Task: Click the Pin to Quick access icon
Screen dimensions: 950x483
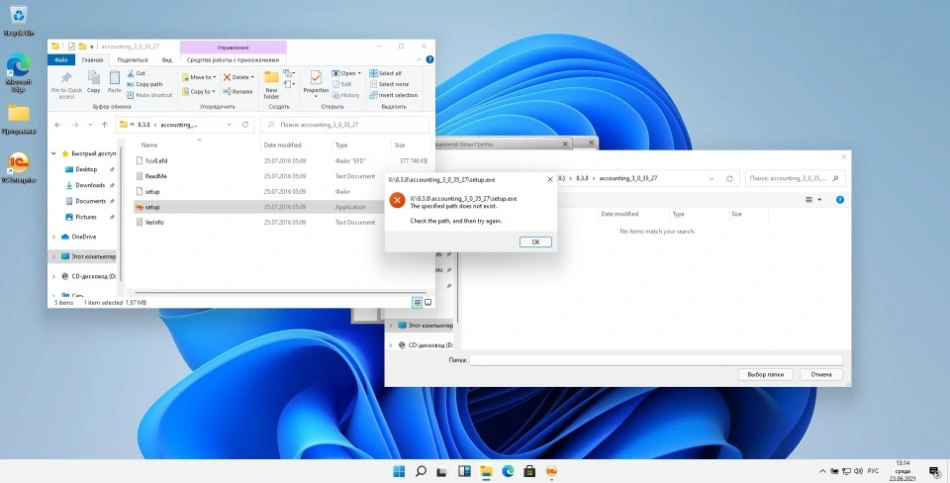Action: click(66, 80)
